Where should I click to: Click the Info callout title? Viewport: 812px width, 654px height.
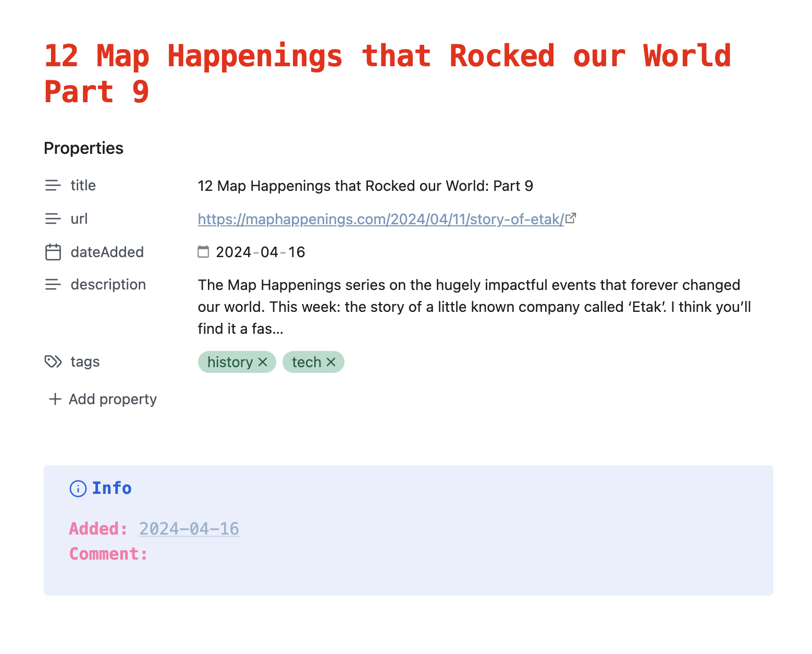click(112, 489)
